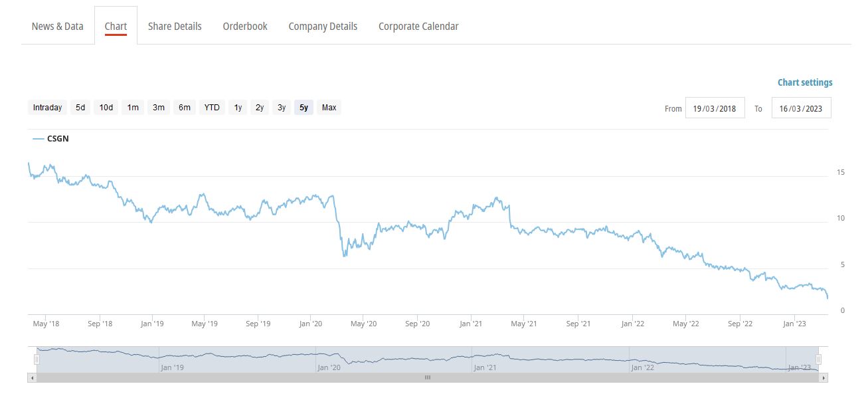Screen dimensions: 868x402
Task: Open Chart settings
Action: pyautogui.click(x=804, y=83)
